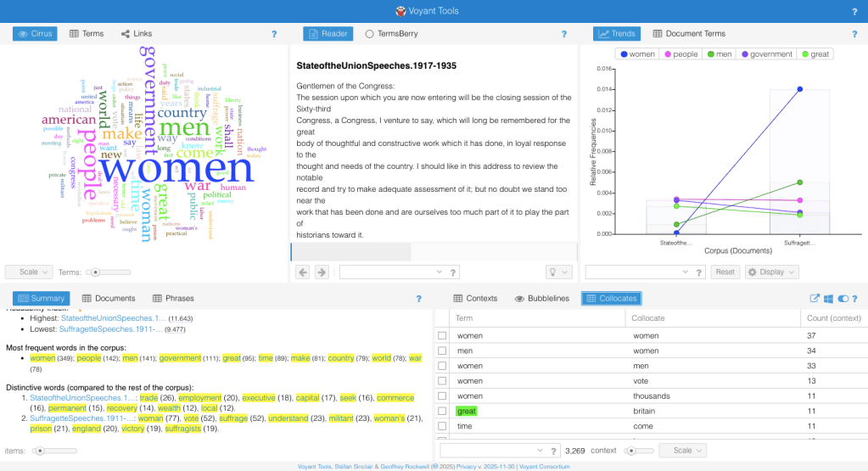Tick the checkbox for women–vote collocate row

click(x=442, y=381)
